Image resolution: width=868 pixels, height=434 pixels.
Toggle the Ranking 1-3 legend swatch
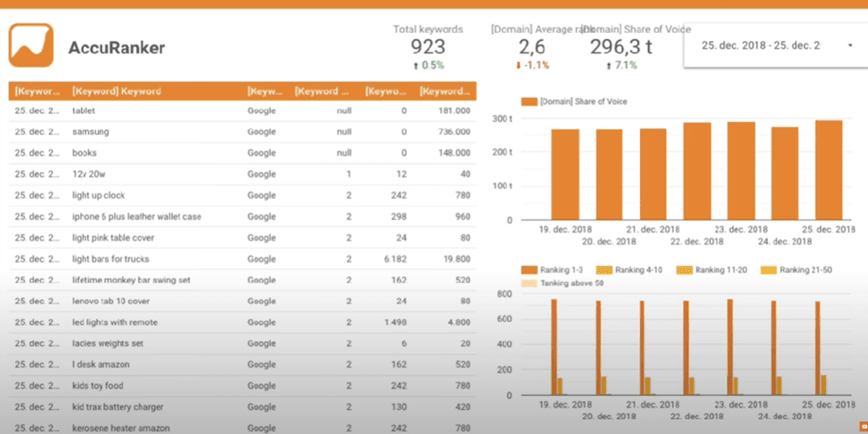click(x=529, y=269)
